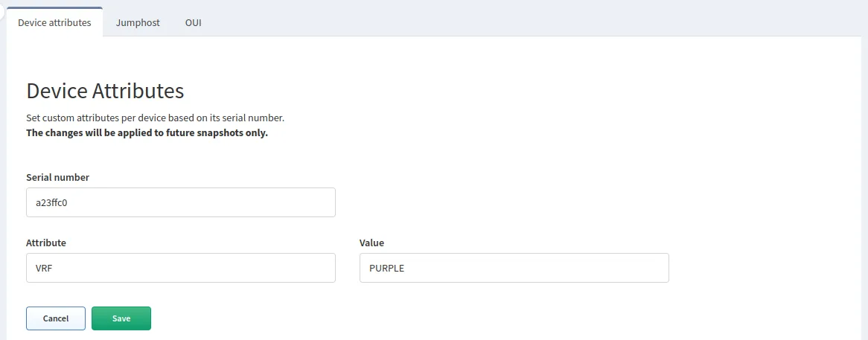Focus the Serial number input field

180,202
